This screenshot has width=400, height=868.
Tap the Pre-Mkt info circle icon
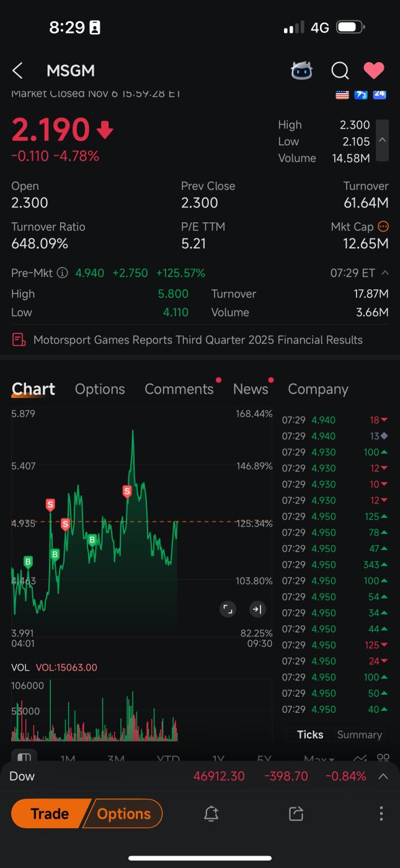[x=62, y=273]
